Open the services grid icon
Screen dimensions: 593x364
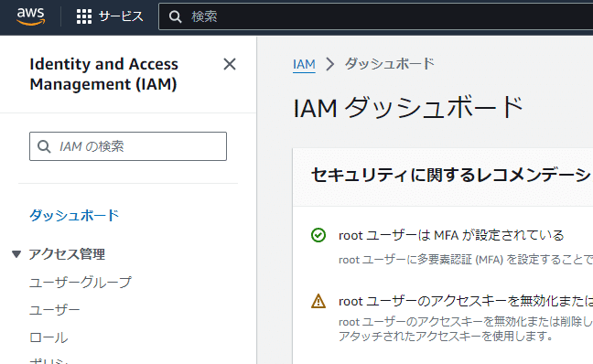point(84,16)
